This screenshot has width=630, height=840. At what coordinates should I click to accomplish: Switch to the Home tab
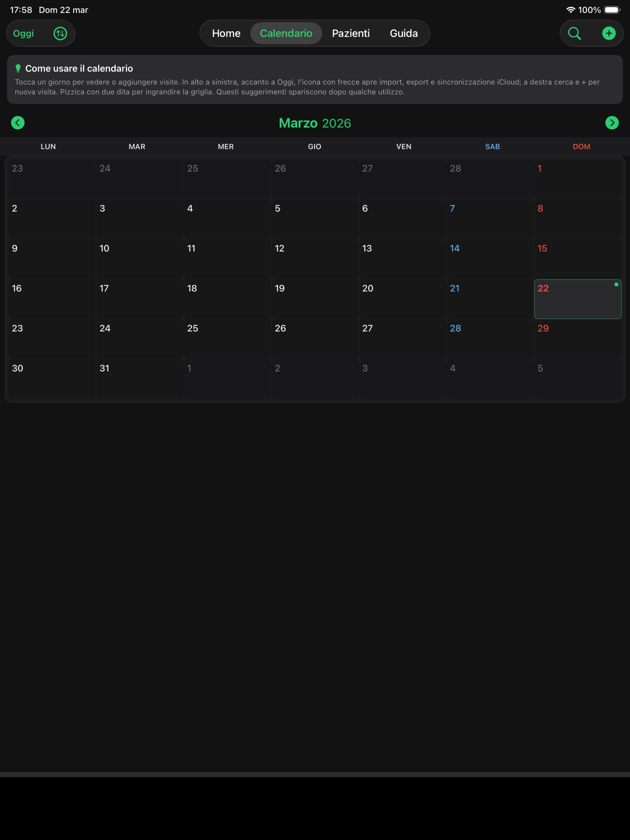[226, 33]
